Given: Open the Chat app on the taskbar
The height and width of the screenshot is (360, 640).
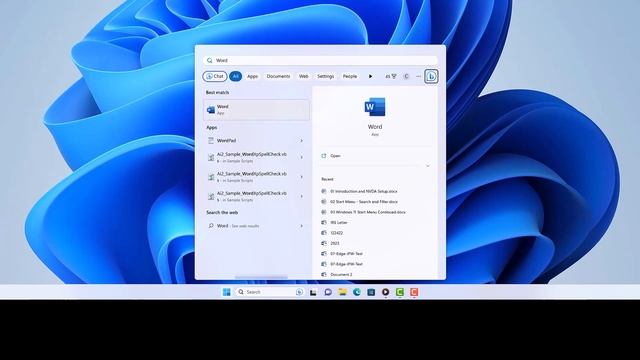Looking at the screenshot, I should pos(328,292).
